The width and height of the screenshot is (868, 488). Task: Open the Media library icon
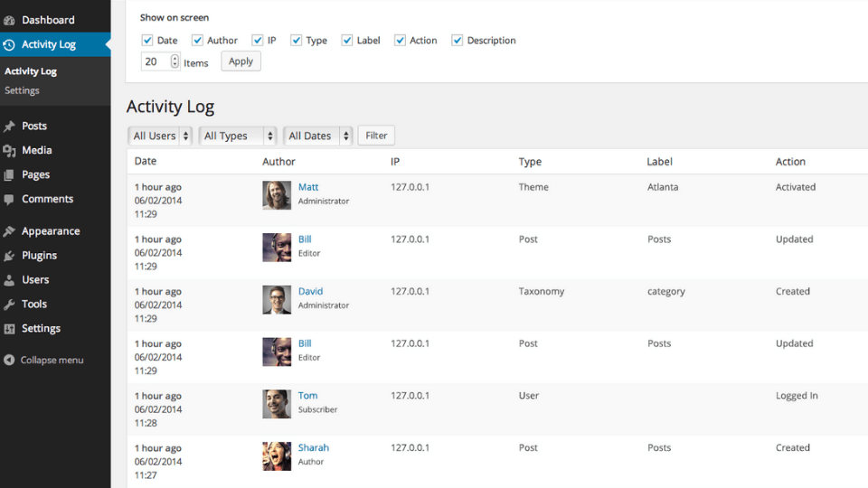[9, 151]
